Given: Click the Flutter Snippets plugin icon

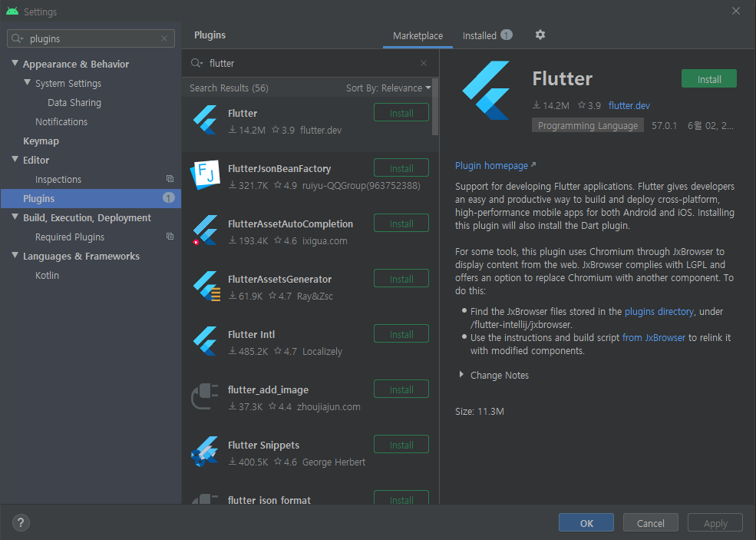Looking at the screenshot, I should click(x=205, y=451).
